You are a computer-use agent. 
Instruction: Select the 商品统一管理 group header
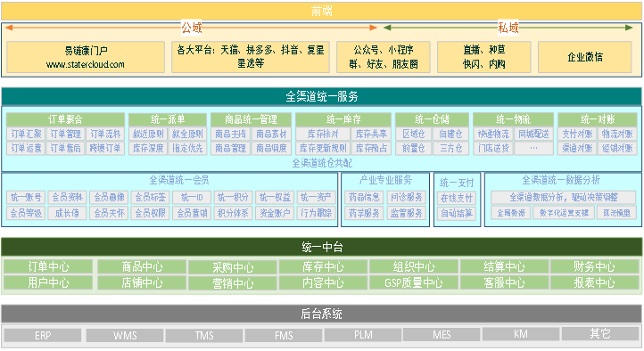point(251,119)
